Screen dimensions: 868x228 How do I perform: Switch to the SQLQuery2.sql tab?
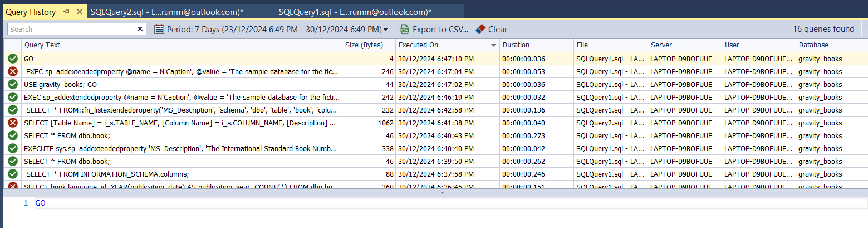166,12
